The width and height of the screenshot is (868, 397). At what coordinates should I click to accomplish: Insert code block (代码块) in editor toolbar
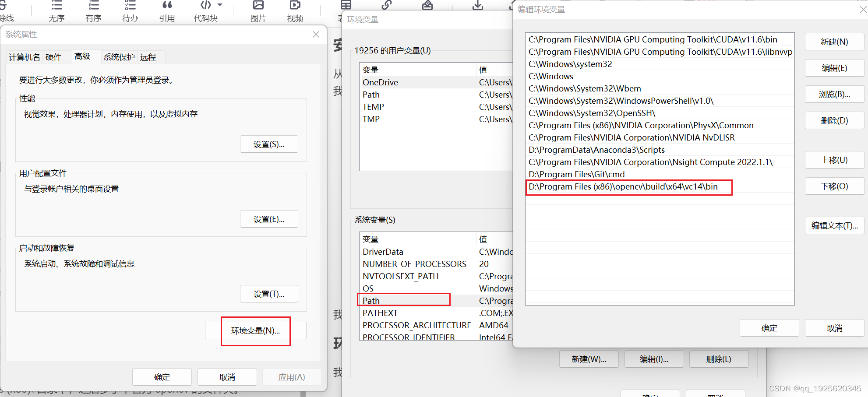pyautogui.click(x=205, y=11)
